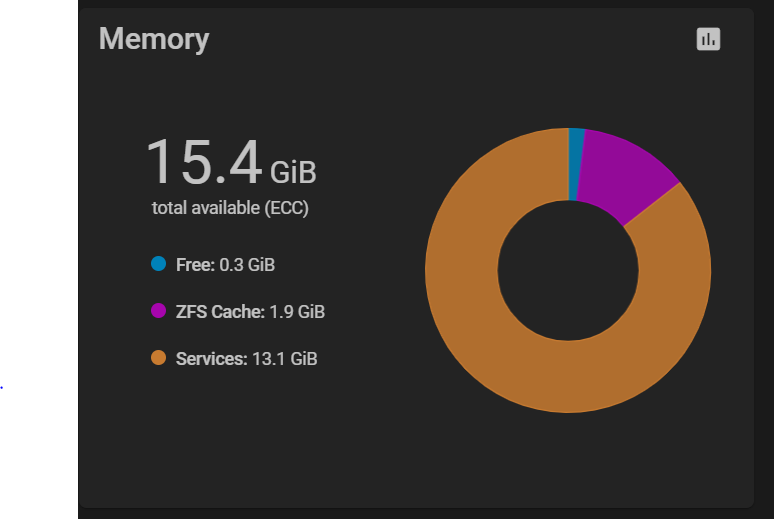Select the 'Free:' legend label text

click(x=195, y=265)
